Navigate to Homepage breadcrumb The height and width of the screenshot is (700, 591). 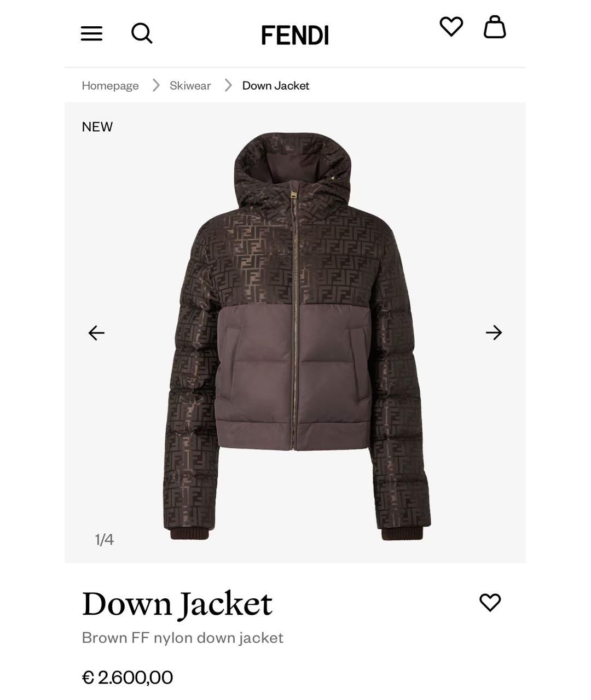pyautogui.click(x=110, y=85)
